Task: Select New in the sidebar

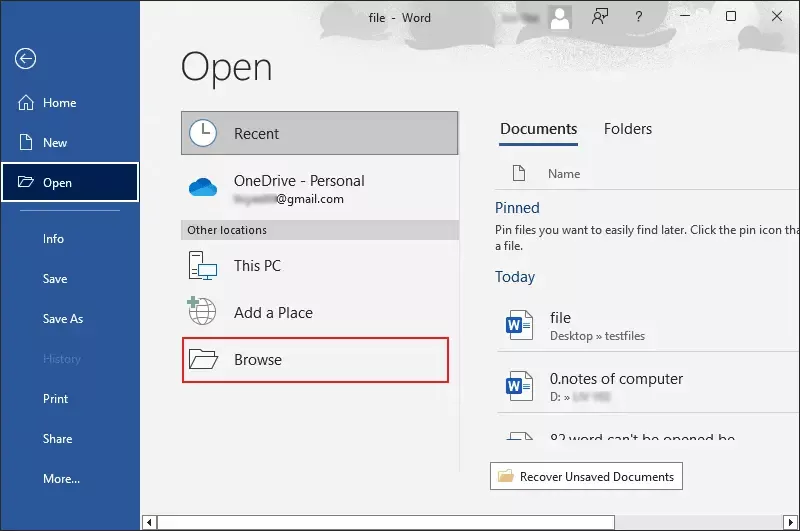Action: (x=70, y=143)
